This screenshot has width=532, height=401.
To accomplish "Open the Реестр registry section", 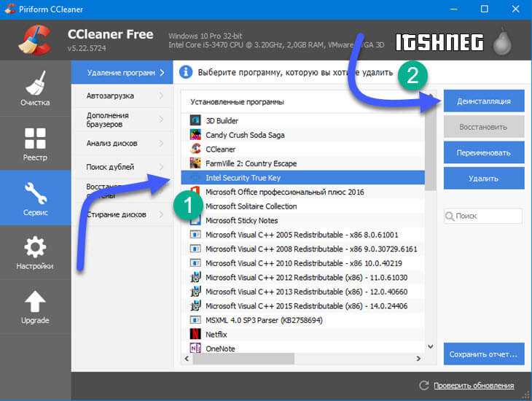I will (x=35, y=144).
